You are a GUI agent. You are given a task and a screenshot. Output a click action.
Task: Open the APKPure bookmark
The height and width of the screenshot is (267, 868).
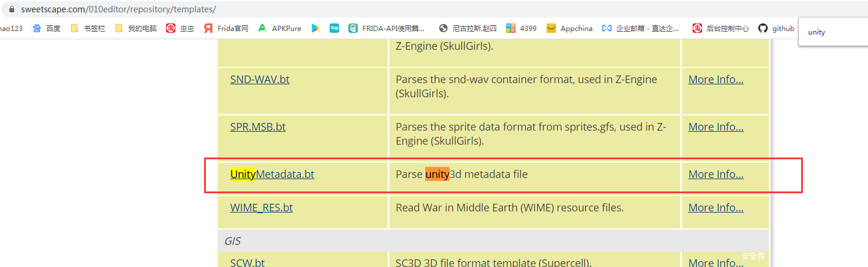[x=279, y=28]
